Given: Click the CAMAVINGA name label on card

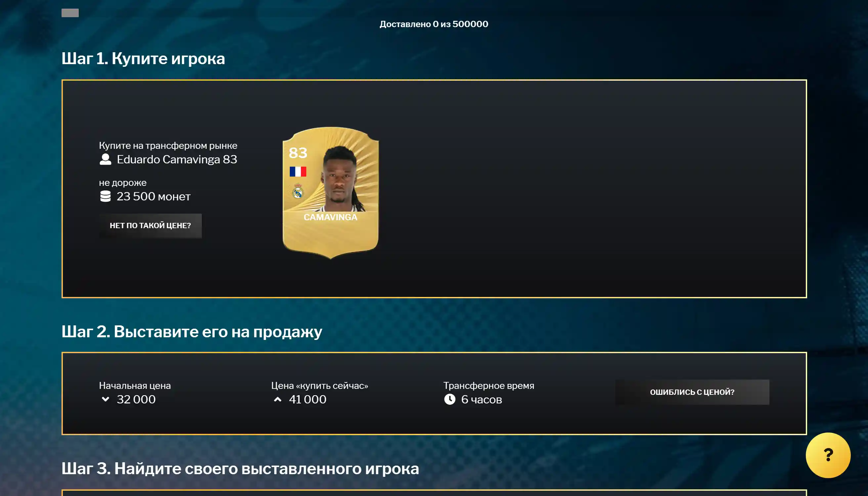Looking at the screenshot, I should pyautogui.click(x=330, y=217).
